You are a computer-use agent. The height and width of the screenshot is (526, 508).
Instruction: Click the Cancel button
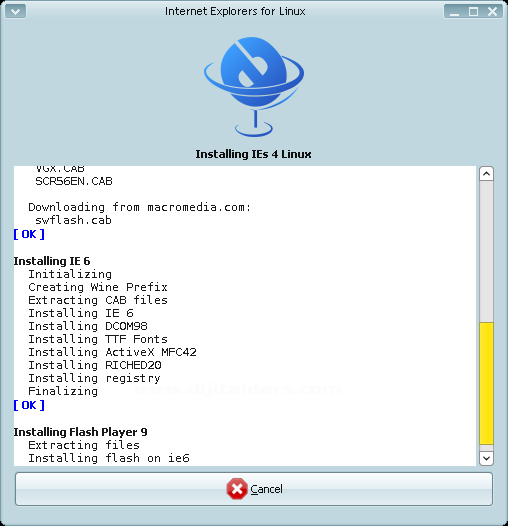click(x=254, y=489)
